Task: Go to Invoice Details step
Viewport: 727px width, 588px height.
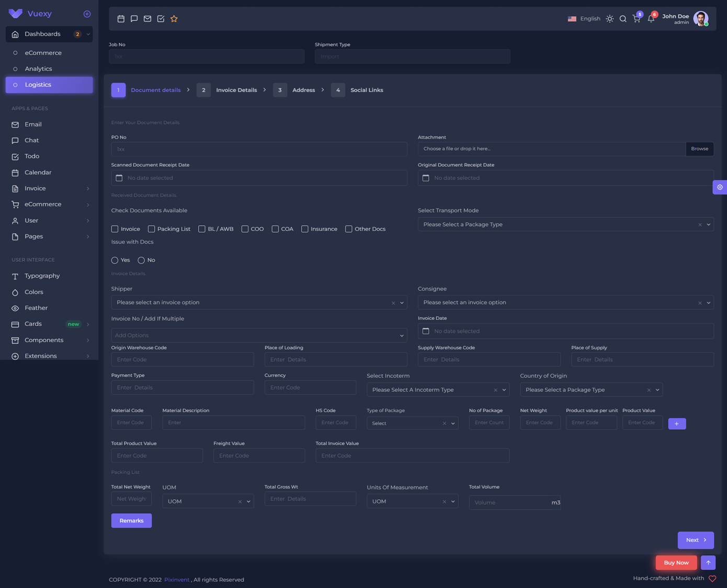Action: click(x=236, y=90)
